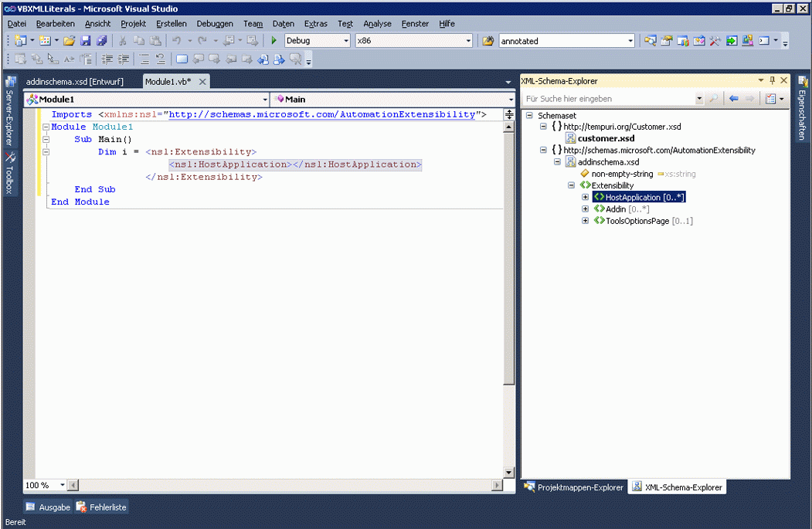Open the Toolbox side tab
The height and width of the screenshot is (529, 812).
tap(9, 173)
